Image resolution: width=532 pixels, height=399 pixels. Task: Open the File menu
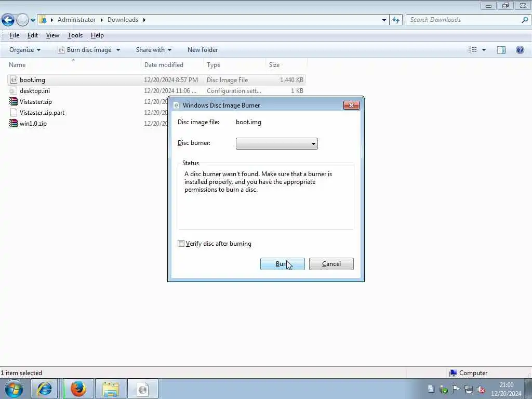14,35
